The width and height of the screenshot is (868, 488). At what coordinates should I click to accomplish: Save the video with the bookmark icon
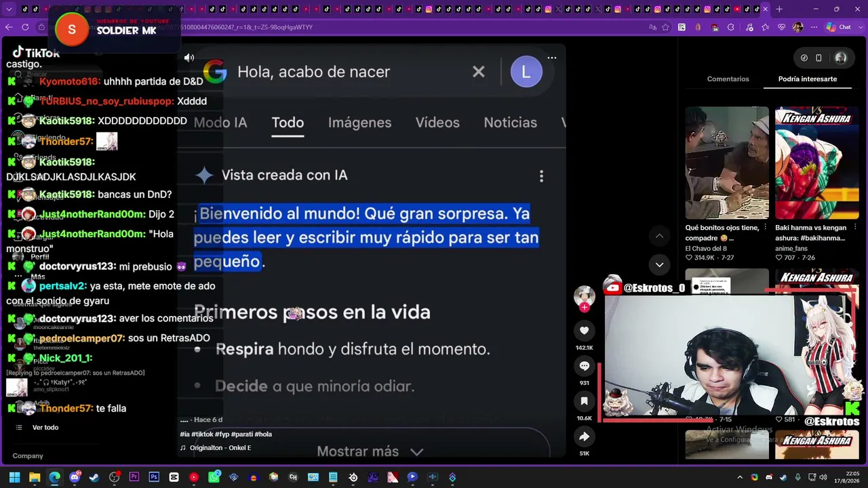pos(584,401)
